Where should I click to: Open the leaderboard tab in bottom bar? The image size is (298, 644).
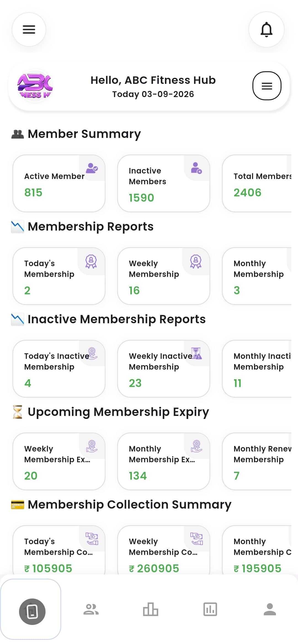click(151, 609)
